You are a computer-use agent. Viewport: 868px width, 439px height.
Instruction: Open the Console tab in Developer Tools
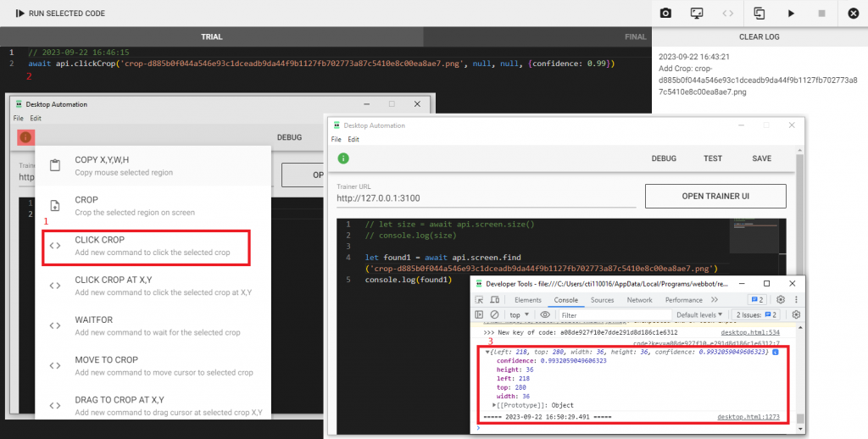(x=565, y=300)
